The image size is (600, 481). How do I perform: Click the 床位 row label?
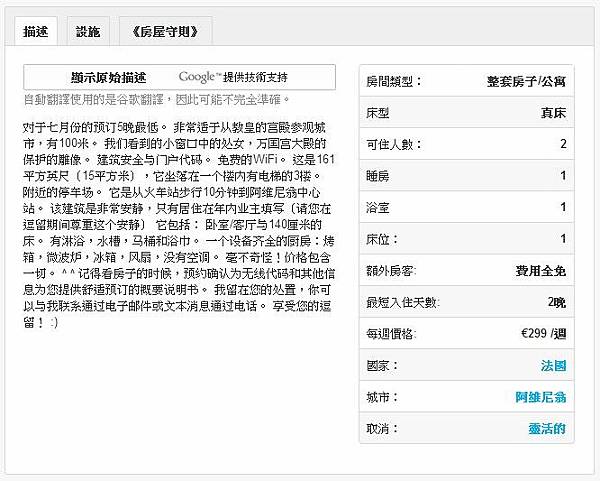click(382, 239)
